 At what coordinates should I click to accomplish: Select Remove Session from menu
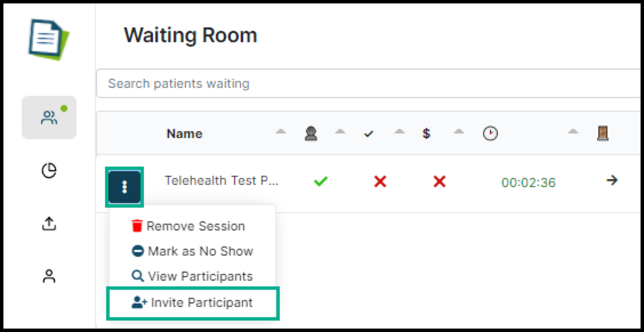coord(189,226)
